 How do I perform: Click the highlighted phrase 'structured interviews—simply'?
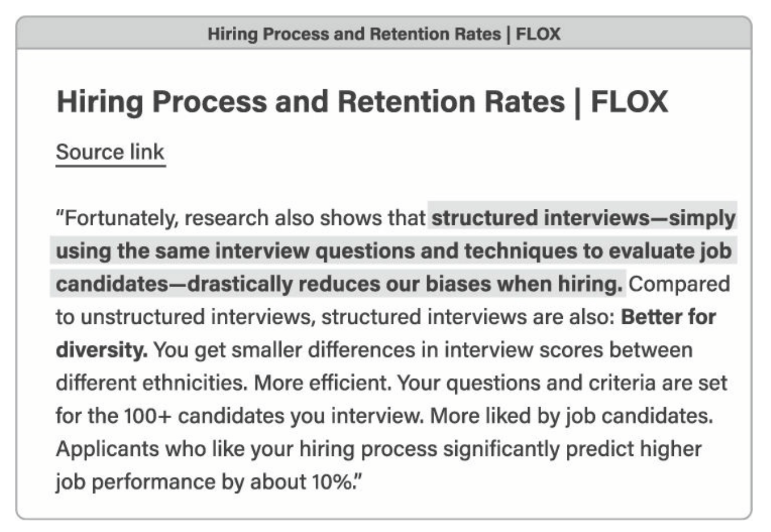click(x=583, y=218)
